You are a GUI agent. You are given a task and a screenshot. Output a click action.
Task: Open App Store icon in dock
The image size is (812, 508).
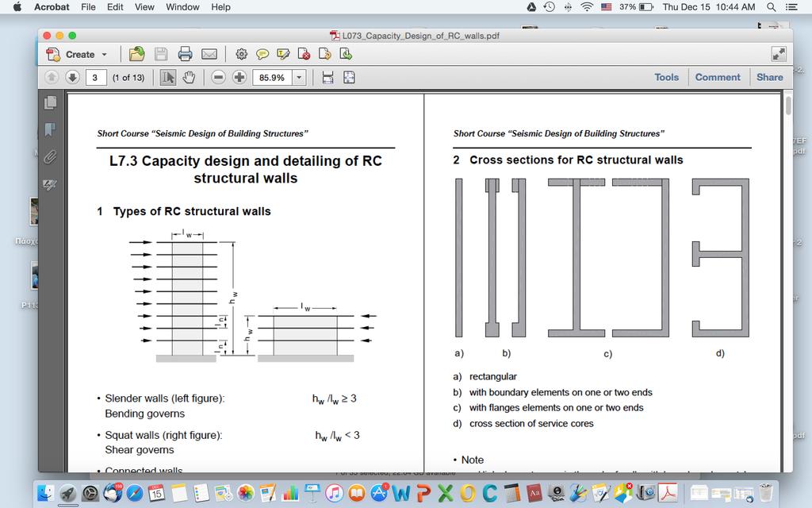point(379,492)
